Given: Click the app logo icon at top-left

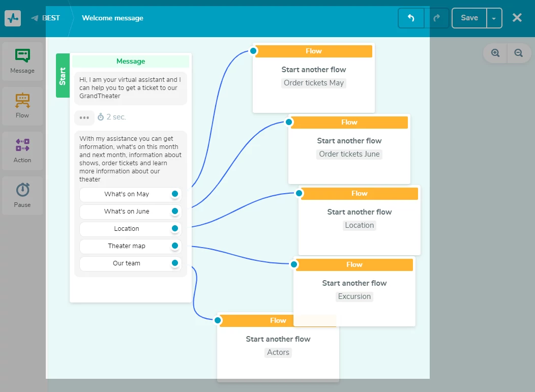Looking at the screenshot, I should (13, 18).
